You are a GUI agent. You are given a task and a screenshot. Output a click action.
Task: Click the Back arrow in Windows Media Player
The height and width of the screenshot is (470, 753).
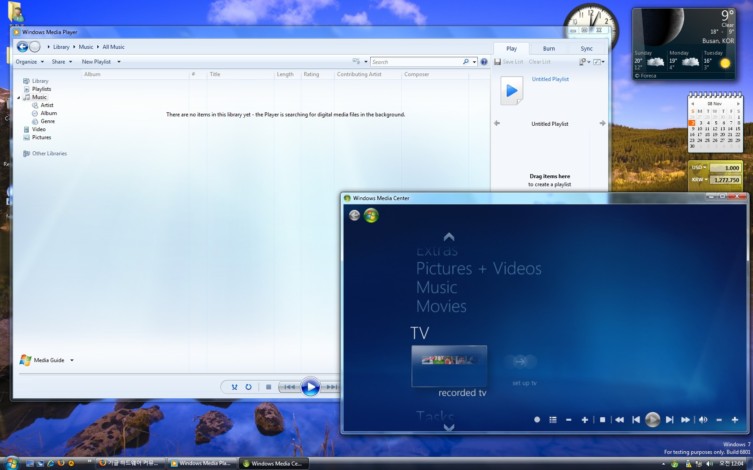click(22, 47)
